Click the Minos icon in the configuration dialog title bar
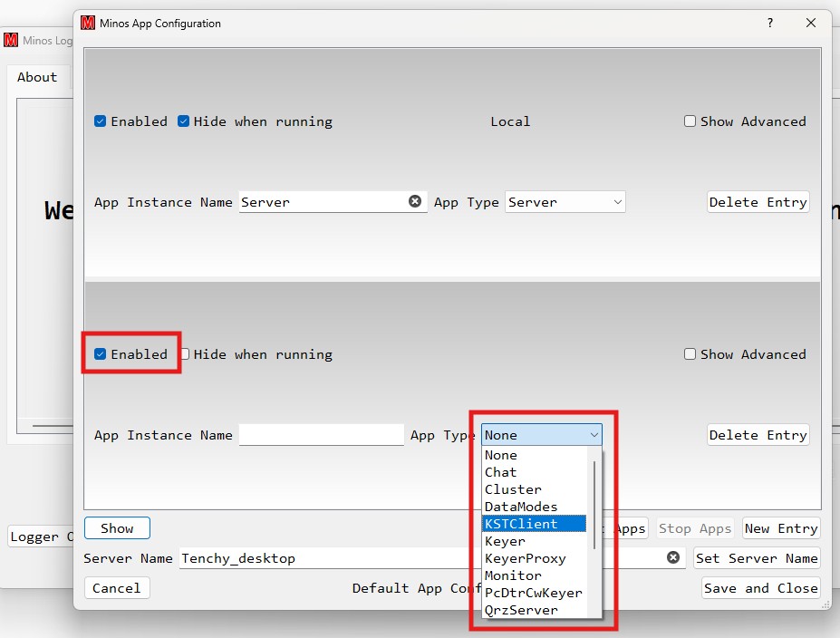This screenshot has height=638, width=840. 88,23
